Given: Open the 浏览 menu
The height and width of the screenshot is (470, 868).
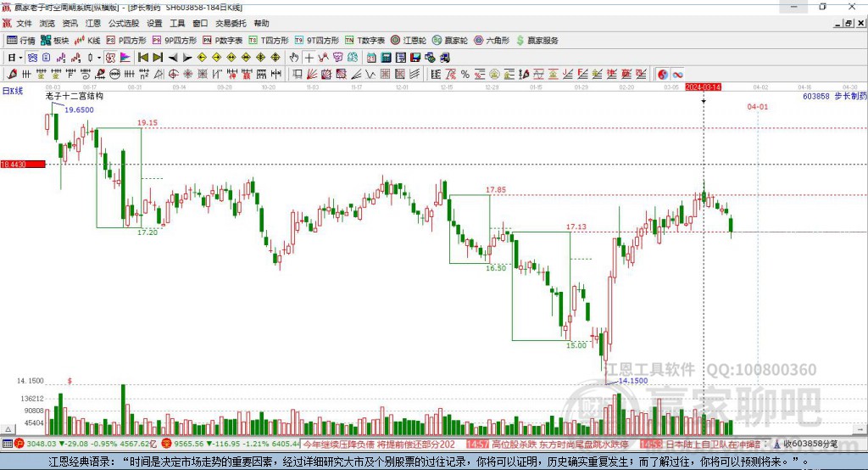Looking at the screenshot, I should [x=47, y=23].
